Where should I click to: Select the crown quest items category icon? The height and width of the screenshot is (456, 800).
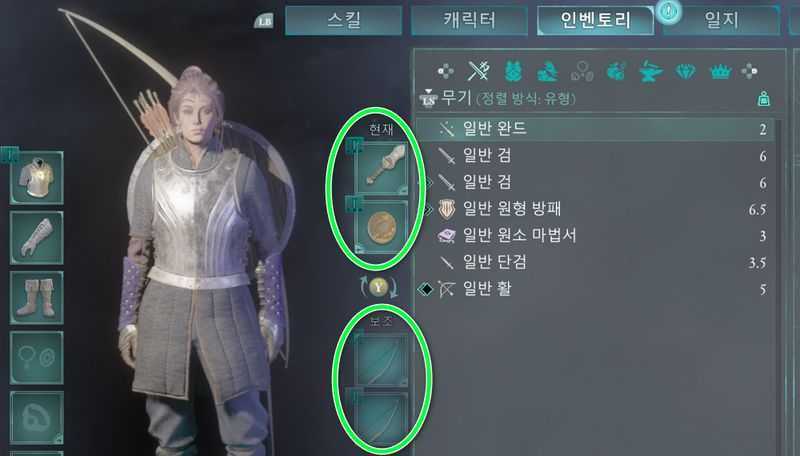pyautogui.click(x=720, y=72)
